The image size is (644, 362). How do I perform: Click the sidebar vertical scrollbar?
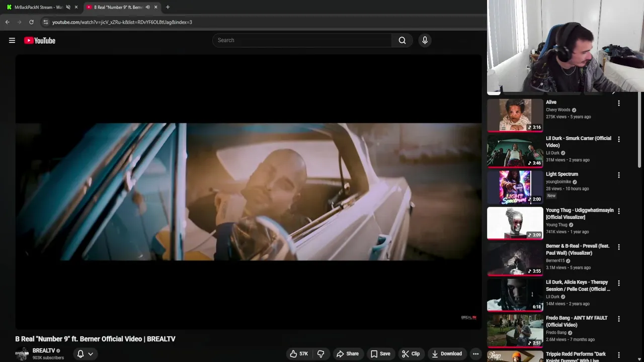tap(640, 131)
